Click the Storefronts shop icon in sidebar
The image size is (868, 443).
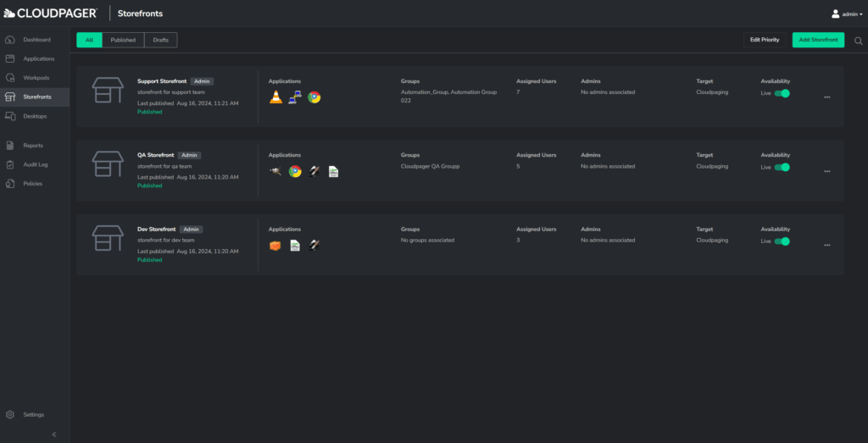pos(9,97)
